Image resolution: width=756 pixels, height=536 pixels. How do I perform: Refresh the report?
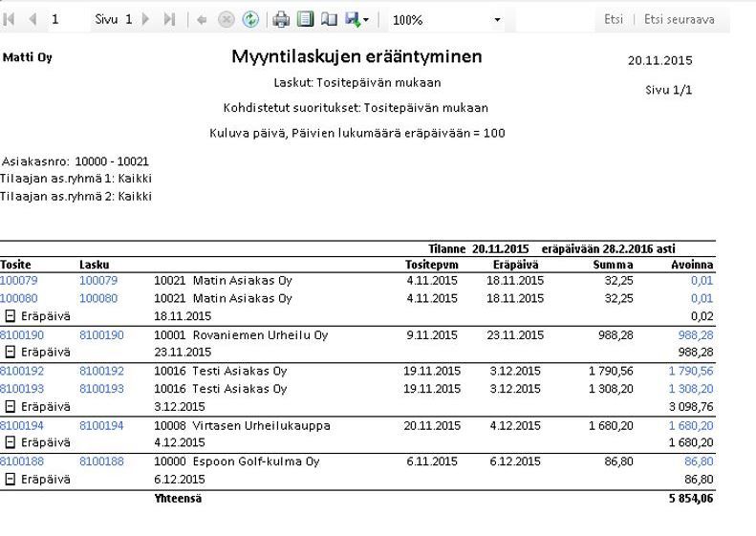pyautogui.click(x=250, y=20)
